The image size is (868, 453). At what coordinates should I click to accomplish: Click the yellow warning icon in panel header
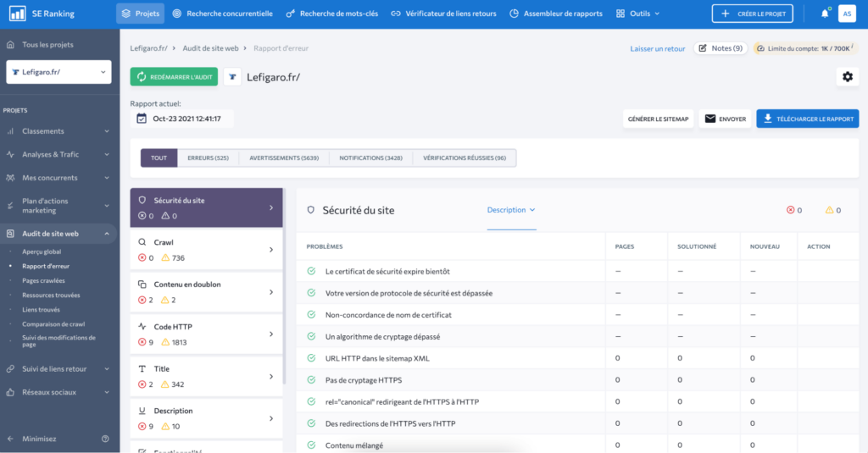tap(829, 210)
